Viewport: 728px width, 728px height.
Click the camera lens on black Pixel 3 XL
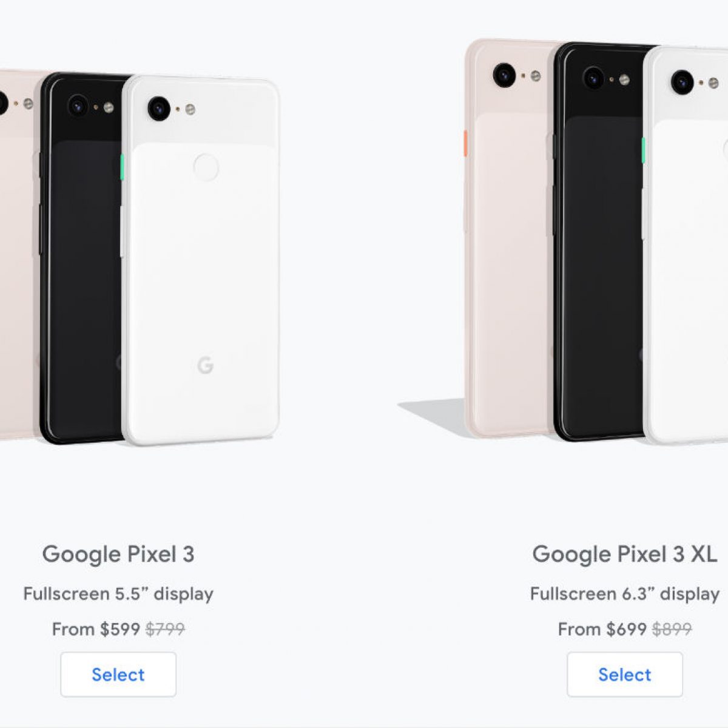[x=593, y=78]
